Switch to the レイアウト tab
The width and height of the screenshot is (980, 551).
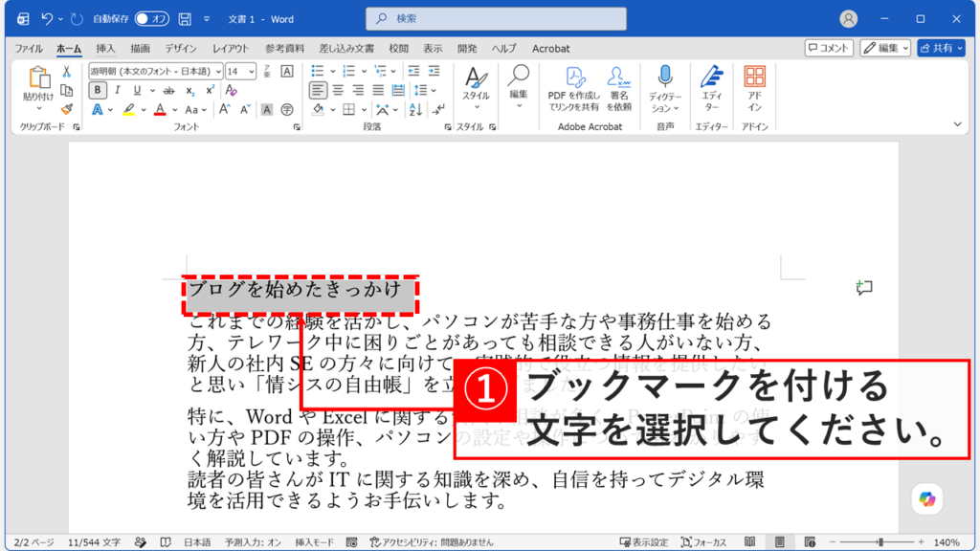point(231,48)
